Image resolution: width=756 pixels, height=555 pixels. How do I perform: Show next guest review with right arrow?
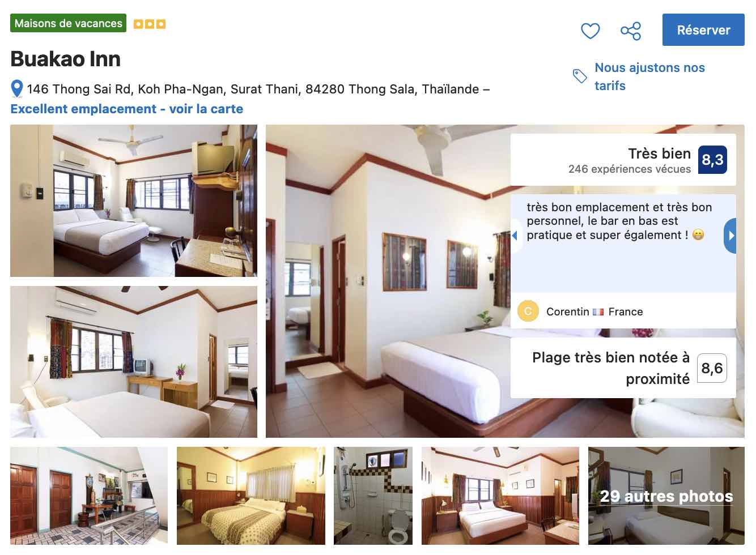click(x=730, y=236)
